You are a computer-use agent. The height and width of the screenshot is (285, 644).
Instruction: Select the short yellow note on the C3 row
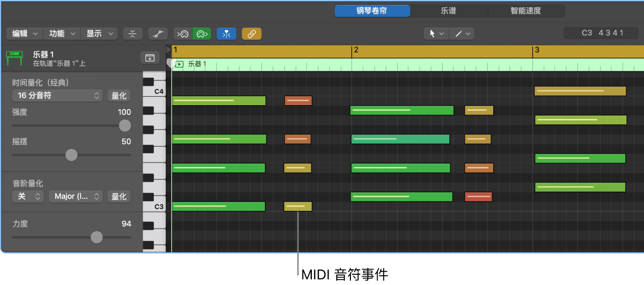298,206
